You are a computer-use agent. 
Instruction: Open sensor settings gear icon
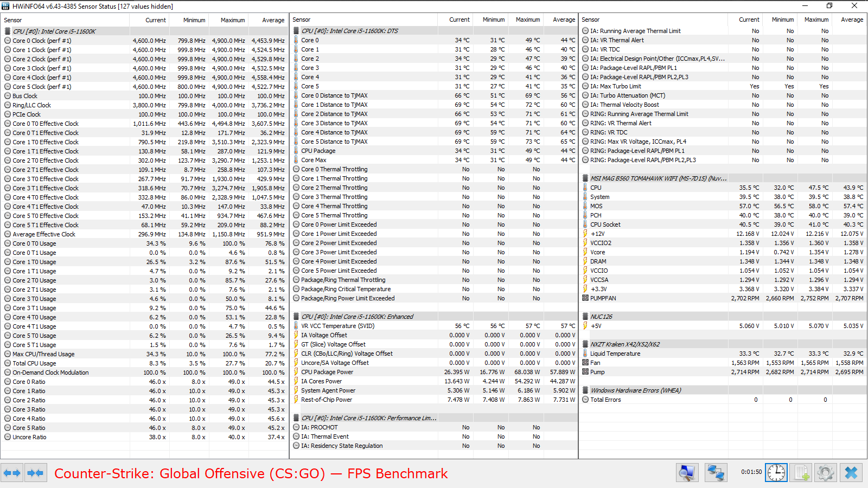pyautogui.click(x=826, y=473)
